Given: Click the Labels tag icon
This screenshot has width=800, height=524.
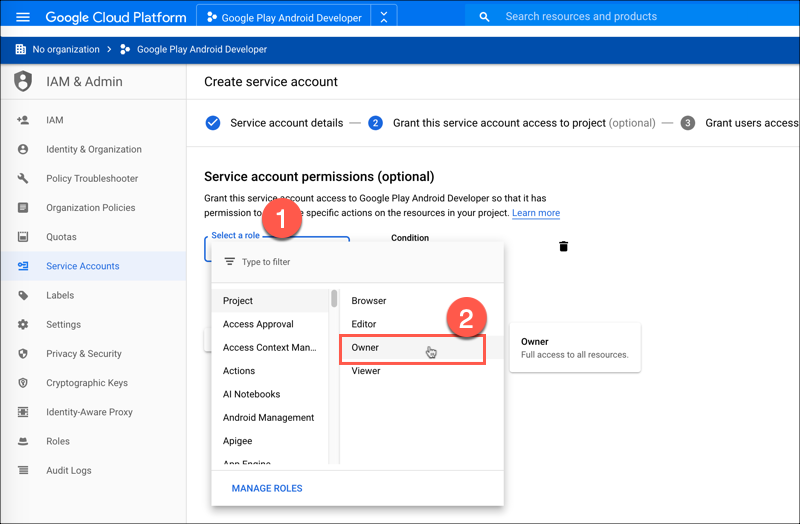Looking at the screenshot, I should [23, 296].
